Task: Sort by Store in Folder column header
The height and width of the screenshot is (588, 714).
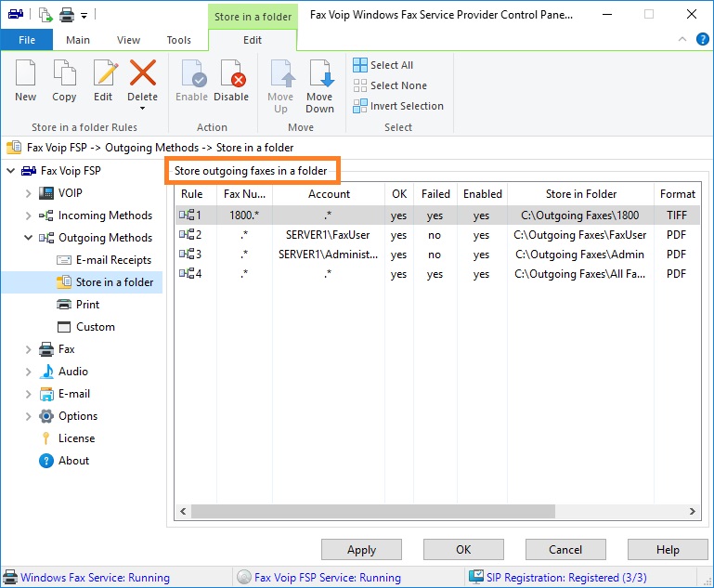Action: [x=580, y=194]
